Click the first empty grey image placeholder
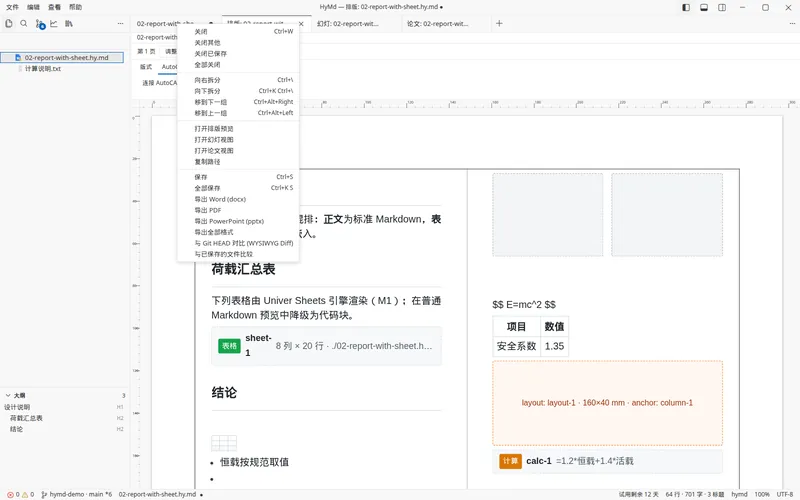 (x=547, y=214)
